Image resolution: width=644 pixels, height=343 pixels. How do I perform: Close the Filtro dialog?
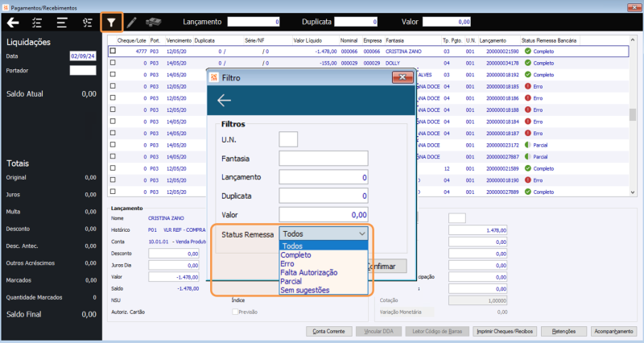point(402,77)
